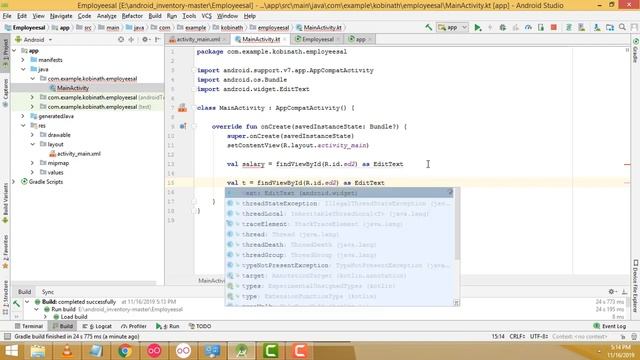This screenshot has width=640, height=360.
Task: Open the app run configuration dropdown
Action: pos(452,27)
